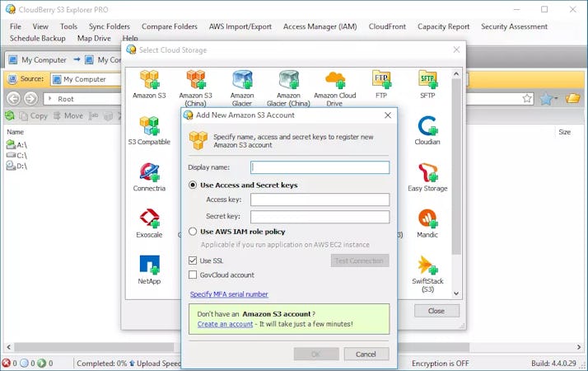Select Amazon Glacier (China) icon

(288, 80)
